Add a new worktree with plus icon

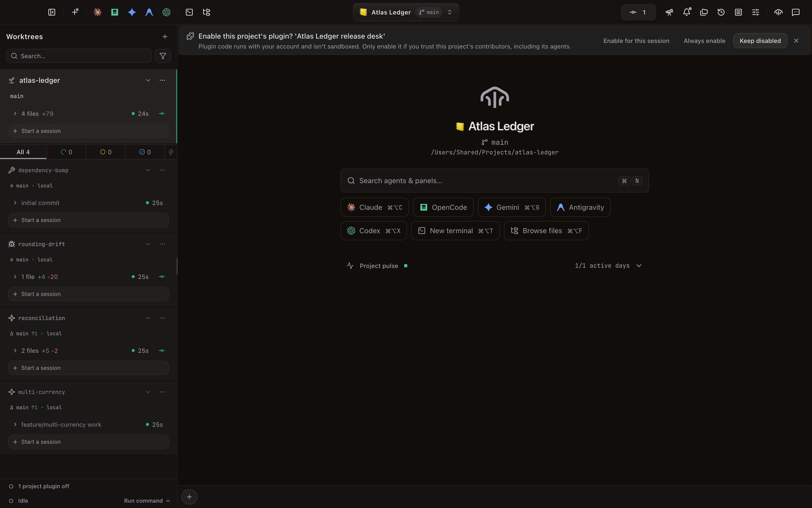[165, 37]
